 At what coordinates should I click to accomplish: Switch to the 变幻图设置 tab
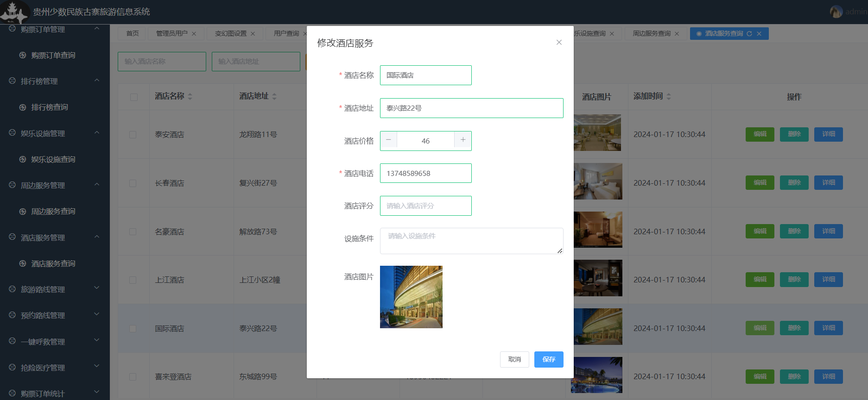pos(230,33)
